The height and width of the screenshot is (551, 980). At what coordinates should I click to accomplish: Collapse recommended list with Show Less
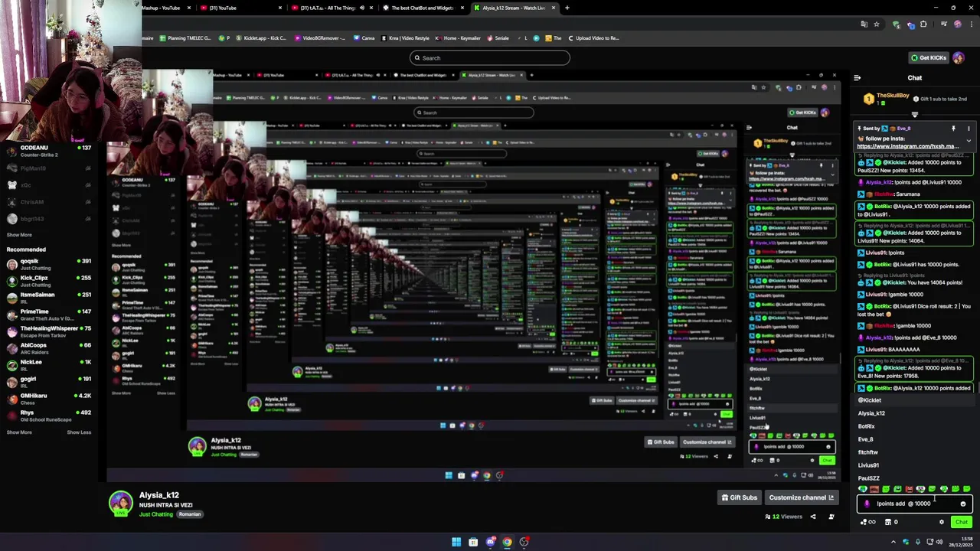click(x=79, y=432)
